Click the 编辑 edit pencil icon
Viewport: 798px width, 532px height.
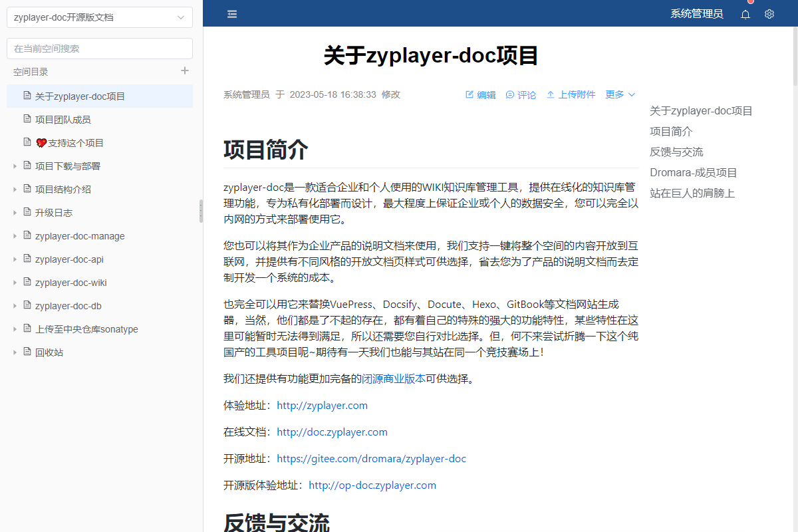click(469, 95)
